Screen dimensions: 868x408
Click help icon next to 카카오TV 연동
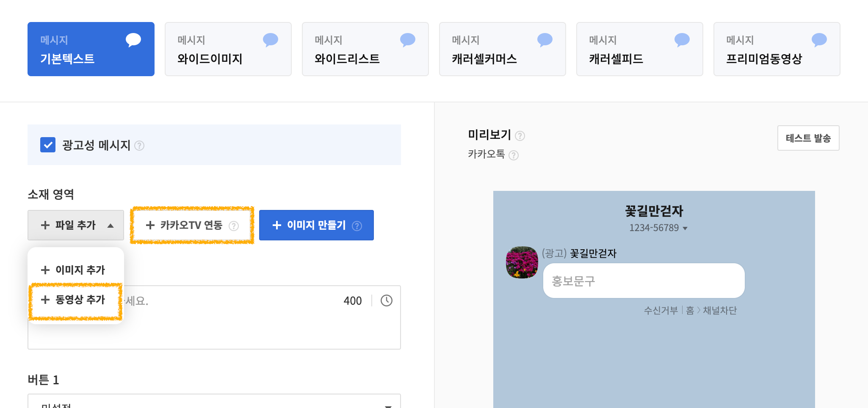[234, 226]
